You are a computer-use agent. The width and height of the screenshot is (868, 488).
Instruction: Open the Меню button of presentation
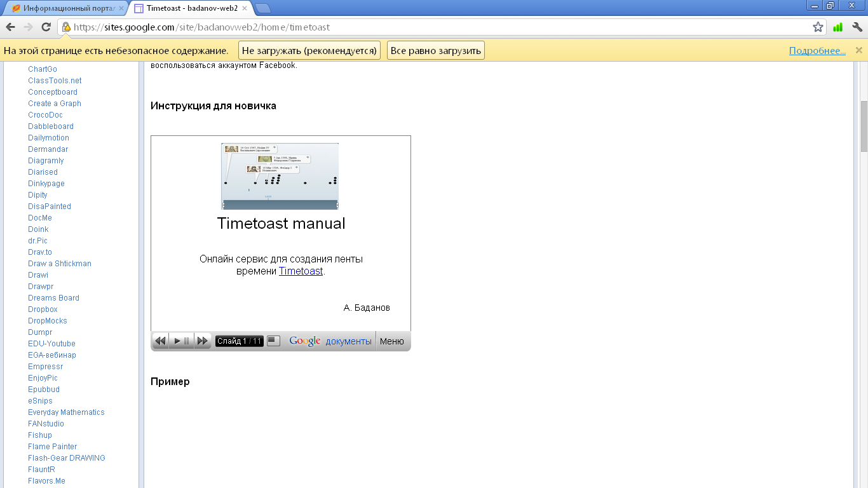(x=392, y=341)
